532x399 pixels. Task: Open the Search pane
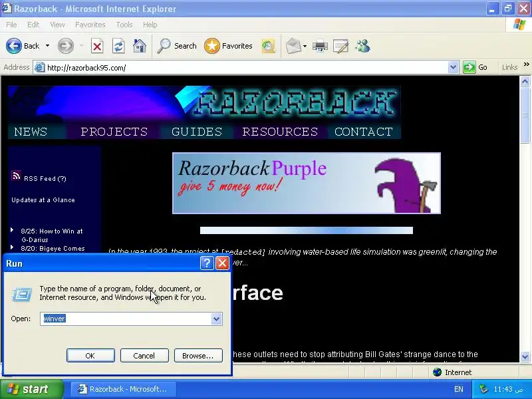(x=177, y=46)
